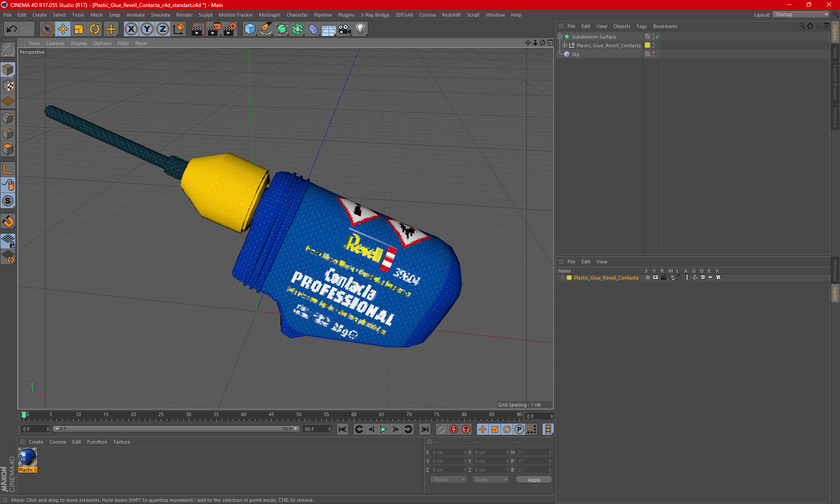Screen dimensions: 840x504
Task: Toggle Subdivision Surface green enable checkmark
Action: pos(657,37)
